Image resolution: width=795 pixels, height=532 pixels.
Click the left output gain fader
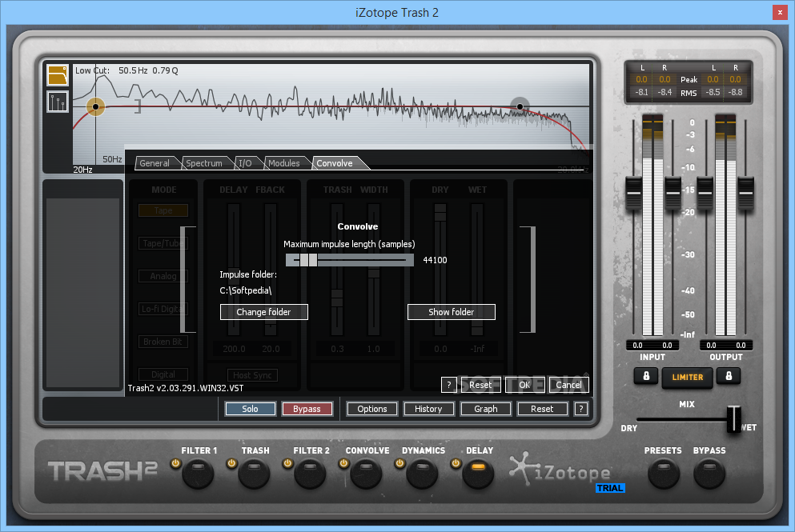click(705, 193)
